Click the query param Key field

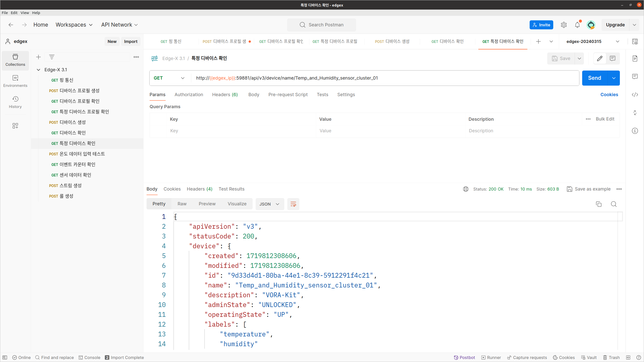(x=241, y=131)
